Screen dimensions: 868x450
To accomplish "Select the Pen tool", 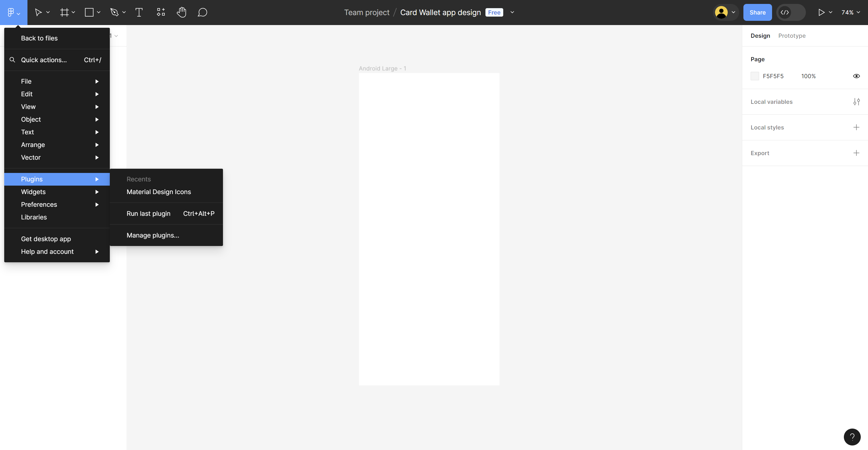I will (x=114, y=12).
